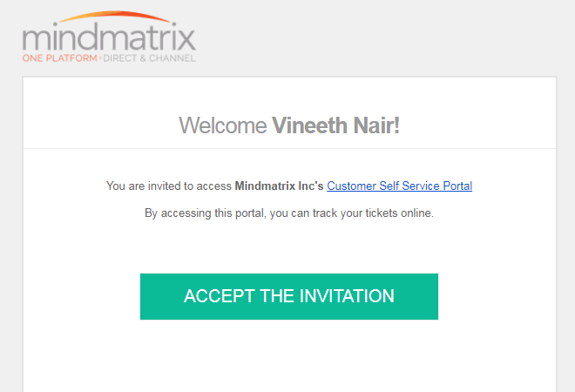Open the Customer Self Service Portal link

(x=399, y=186)
